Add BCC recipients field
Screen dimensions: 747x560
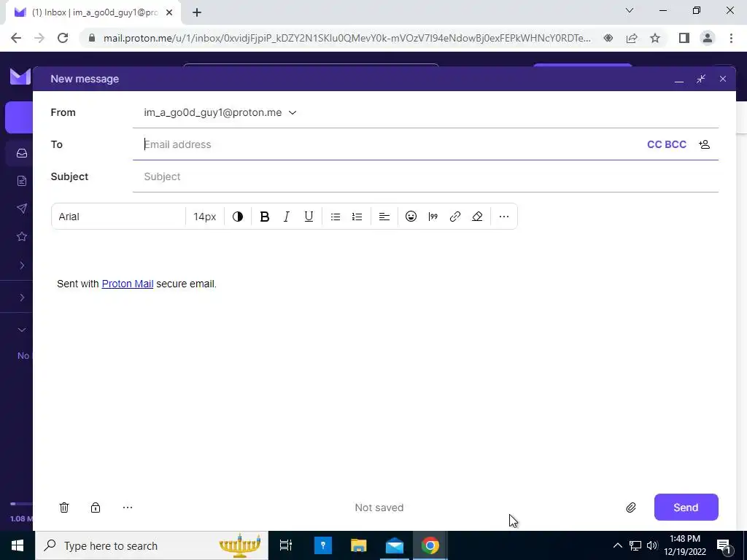(676, 144)
